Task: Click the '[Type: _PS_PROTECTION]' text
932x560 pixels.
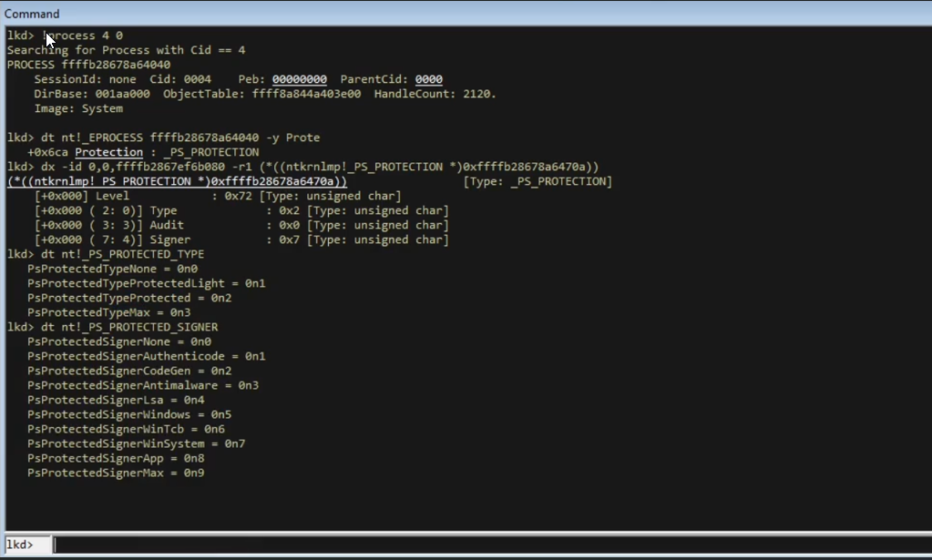Action: point(538,181)
